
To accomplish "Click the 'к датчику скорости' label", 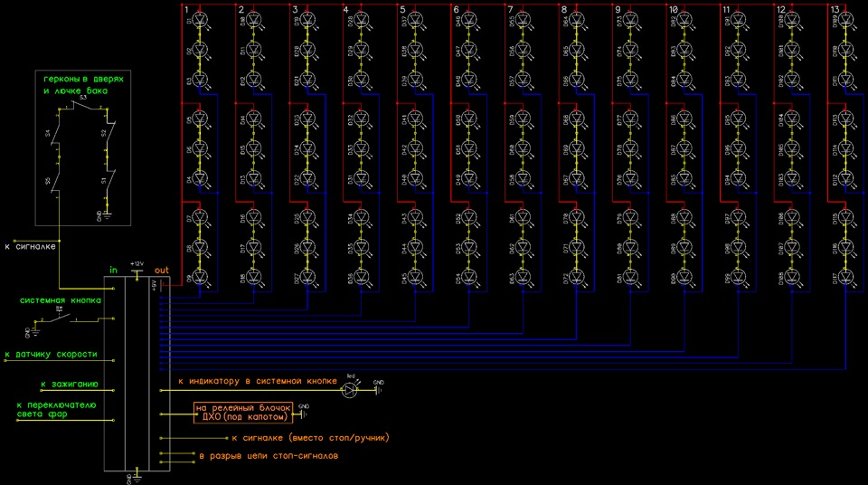I will (52, 354).
